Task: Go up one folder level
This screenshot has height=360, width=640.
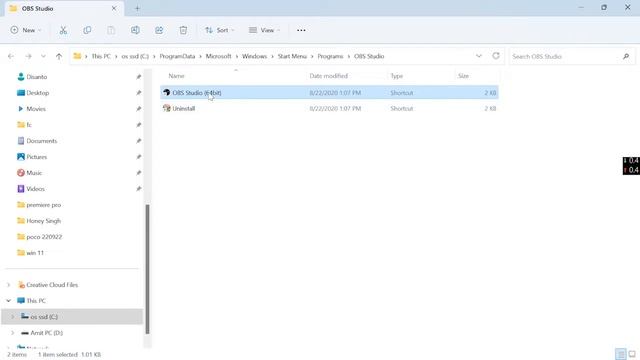Action: pos(59,56)
